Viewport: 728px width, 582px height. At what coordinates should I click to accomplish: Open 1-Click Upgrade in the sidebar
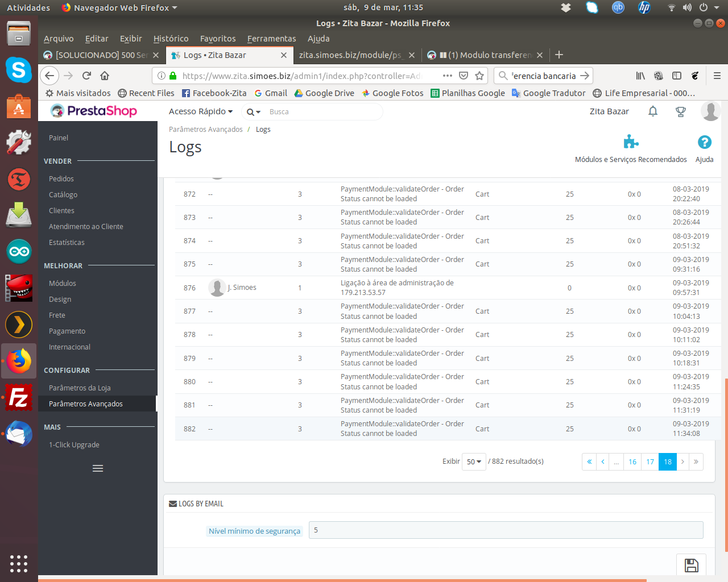74,444
